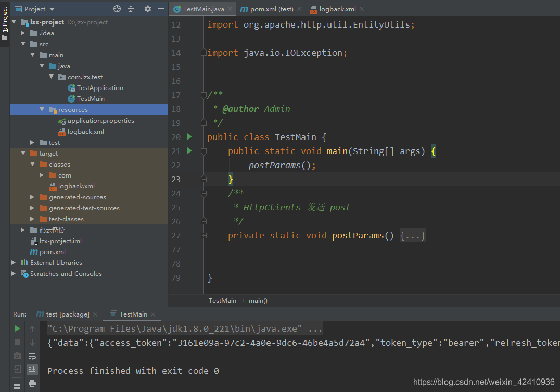Toggle fold marker on import line 14
The height and width of the screenshot is (392, 560).
[x=203, y=53]
